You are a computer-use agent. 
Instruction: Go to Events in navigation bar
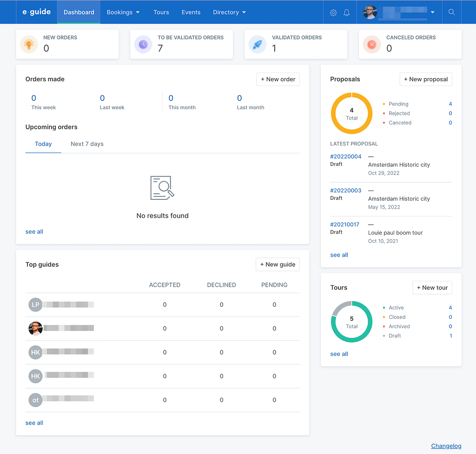coord(191,13)
